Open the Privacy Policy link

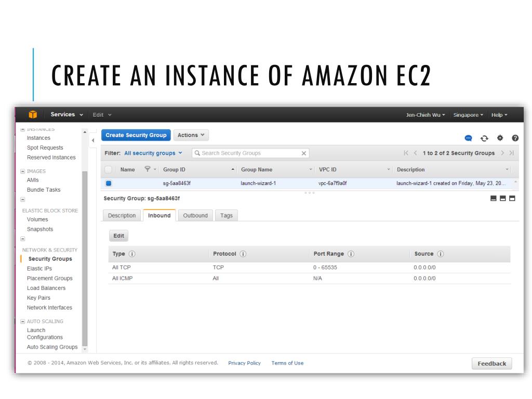(x=244, y=363)
